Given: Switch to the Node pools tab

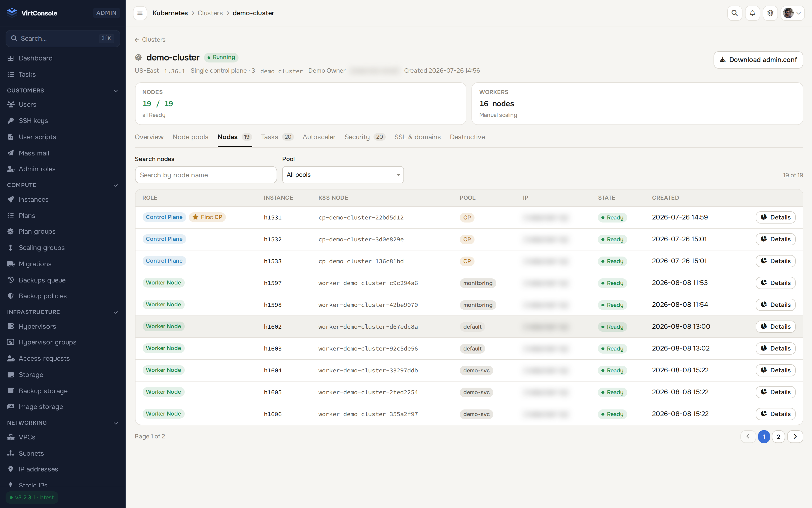Looking at the screenshot, I should tap(190, 137).
